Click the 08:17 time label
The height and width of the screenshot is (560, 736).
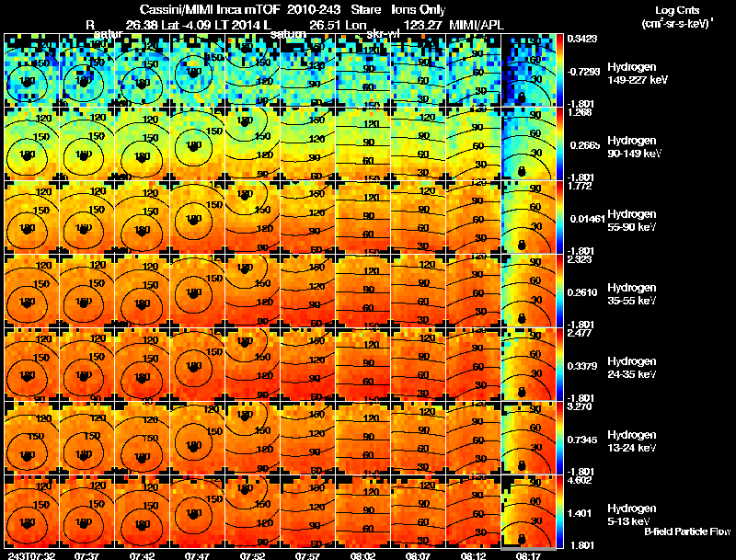[x=528, y=555]
